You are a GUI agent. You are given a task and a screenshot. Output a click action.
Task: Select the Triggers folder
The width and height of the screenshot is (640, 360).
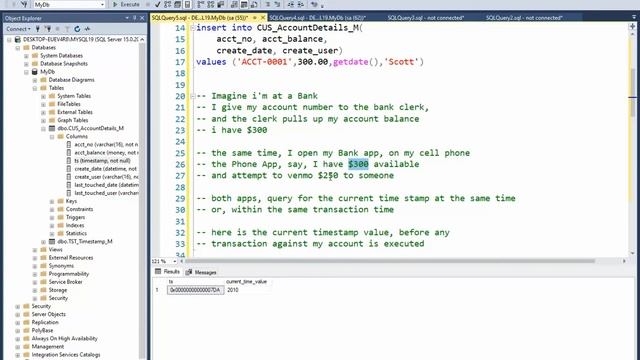pos(75,217)
